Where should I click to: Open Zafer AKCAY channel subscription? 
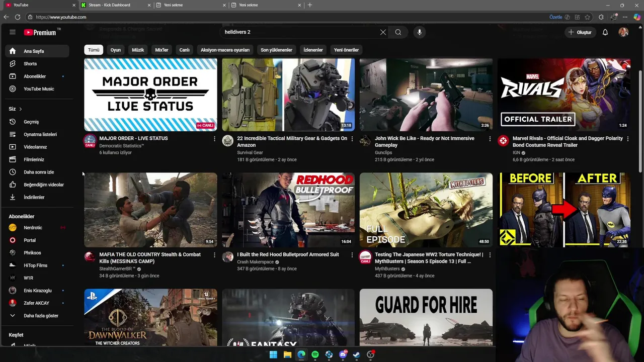[x=37, y=303]
